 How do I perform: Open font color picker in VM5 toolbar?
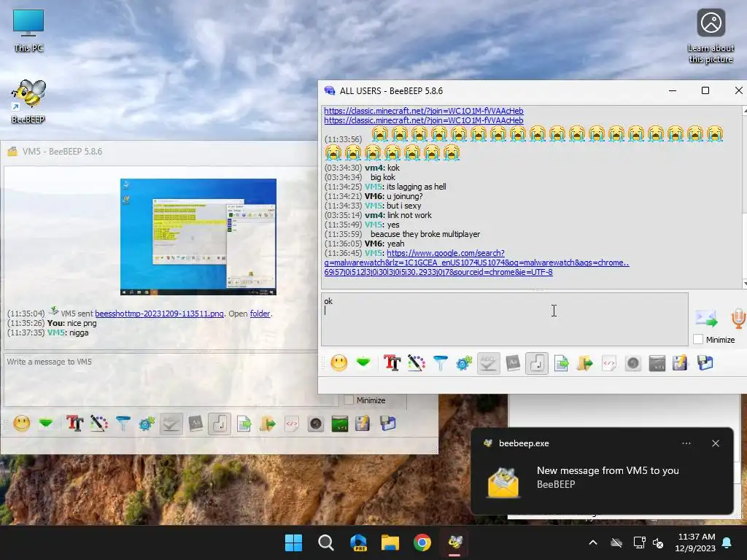99,424
